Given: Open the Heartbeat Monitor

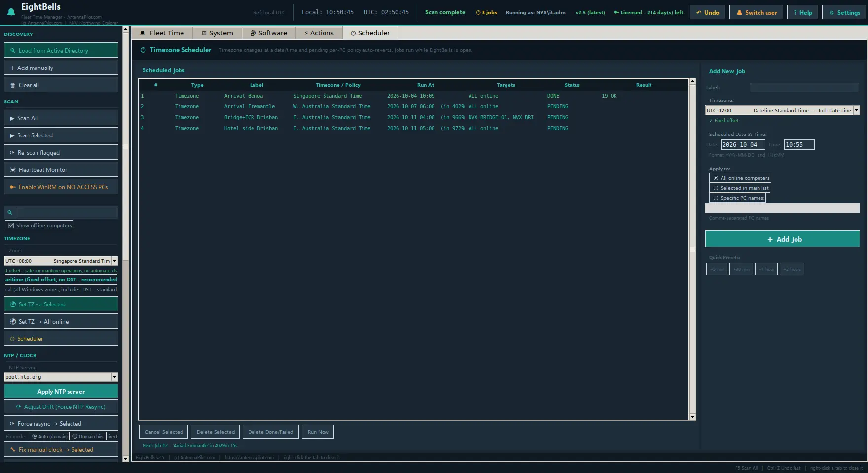Looking at the screenshot, I should tap(61, 169).
